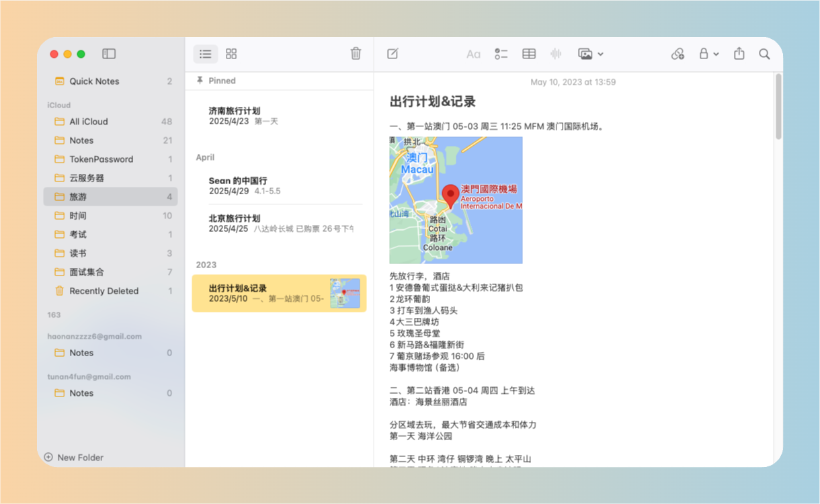Delete note using trash icon

(x=356, y=54)
